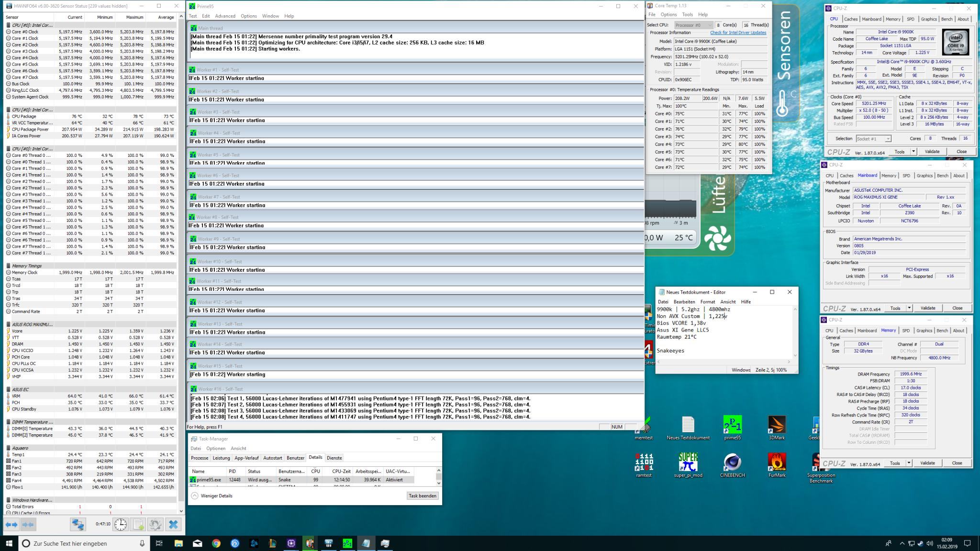Open Task View in the taskbar
The image size is (980, 551).
tap(159, 543)
